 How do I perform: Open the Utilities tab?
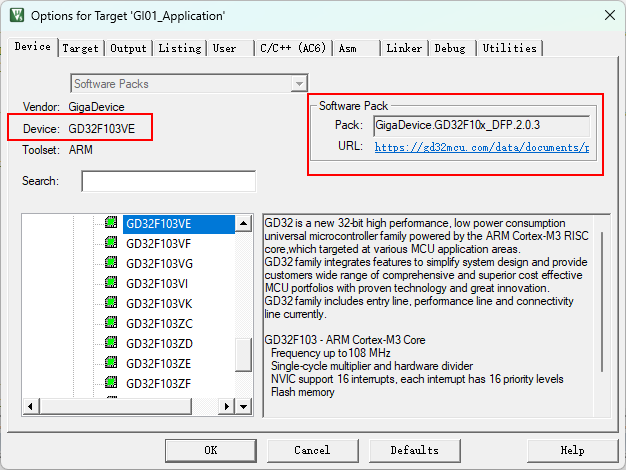(509, 48)
